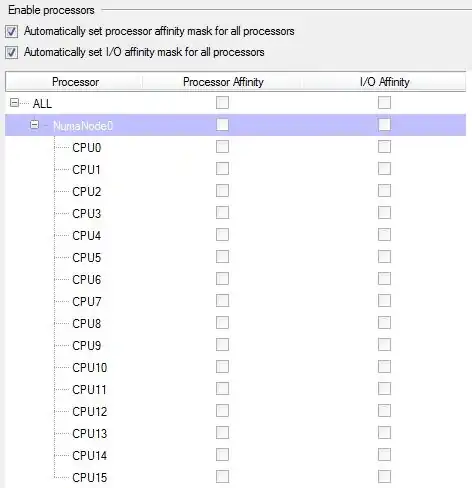472x488 pixels.
Task: Enable I/O Affinity for CPU3
Action: click(x=384, y=213)
